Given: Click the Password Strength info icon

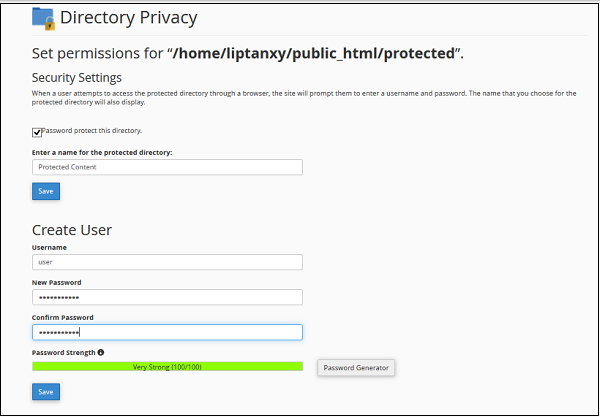Looking at the screenshot, I should click(101, 352).
